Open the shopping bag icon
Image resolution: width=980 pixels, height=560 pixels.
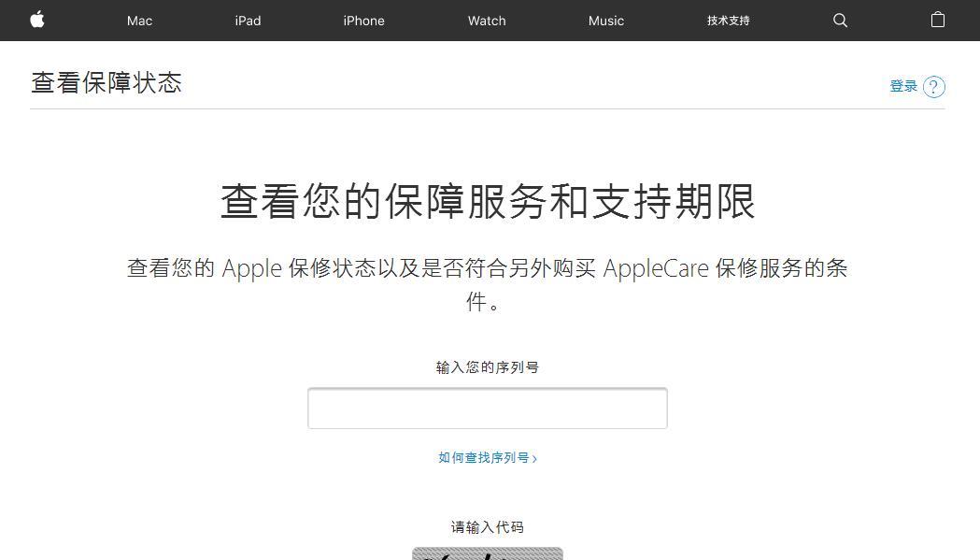938,20
